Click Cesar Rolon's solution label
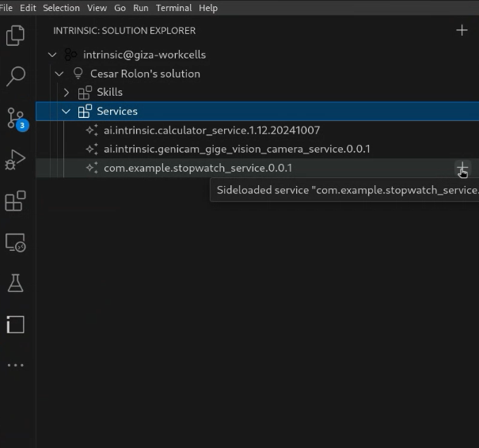 click(x=145, y=74)
